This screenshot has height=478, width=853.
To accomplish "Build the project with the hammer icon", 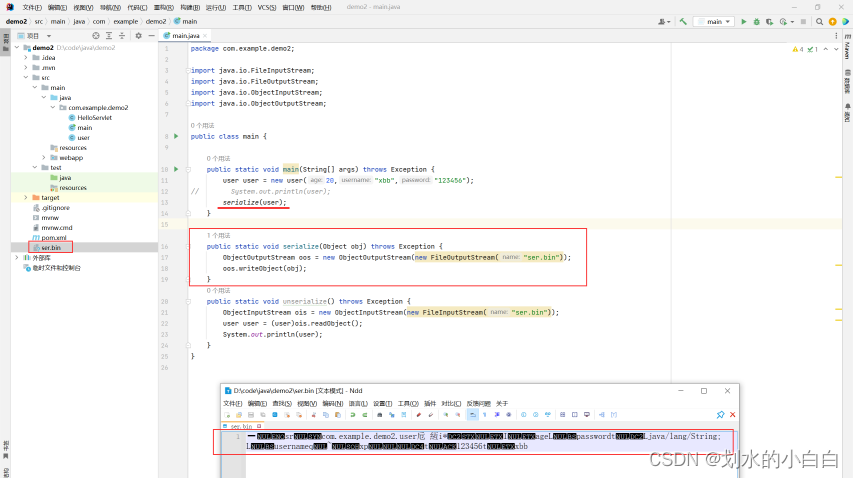I will [x=683, y=22].
